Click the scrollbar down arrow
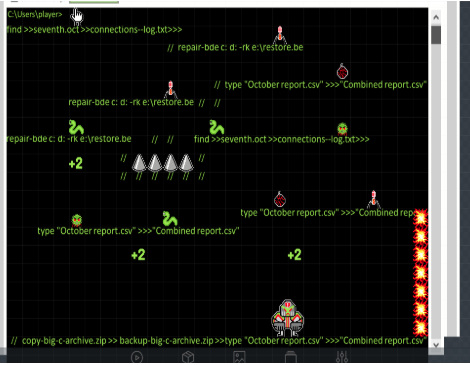 coord(436,345)
